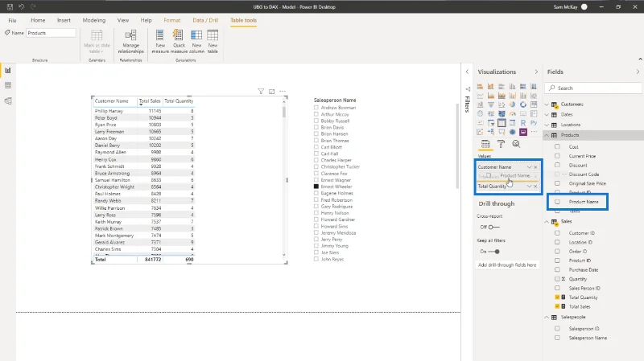Check the Cost field box
This screenshot has height=361, width=644.
pos(557,146)
